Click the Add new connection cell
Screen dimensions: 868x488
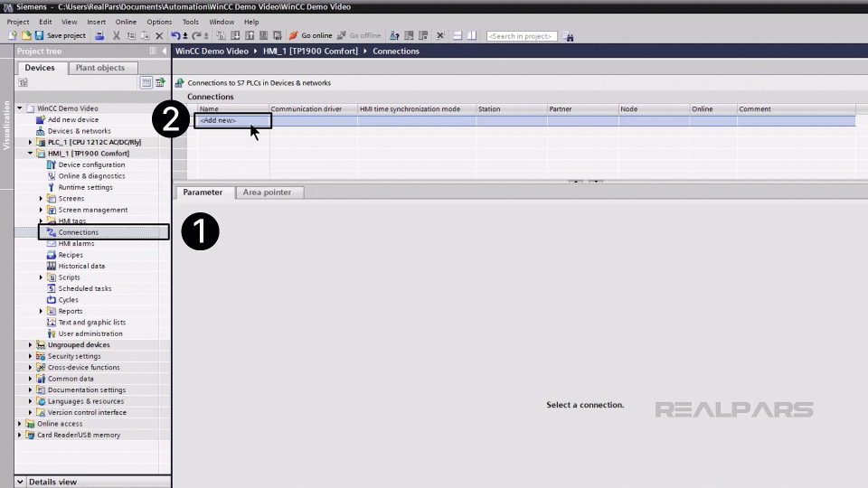(232, 120)
